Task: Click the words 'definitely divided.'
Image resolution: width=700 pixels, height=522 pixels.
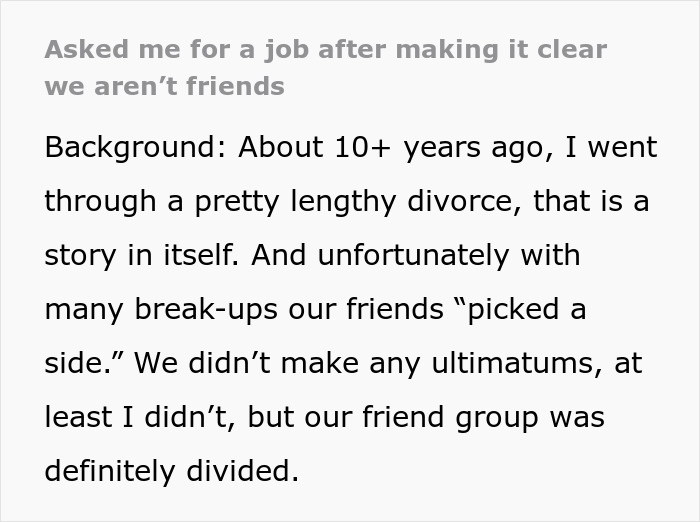Action: [171, 472]
